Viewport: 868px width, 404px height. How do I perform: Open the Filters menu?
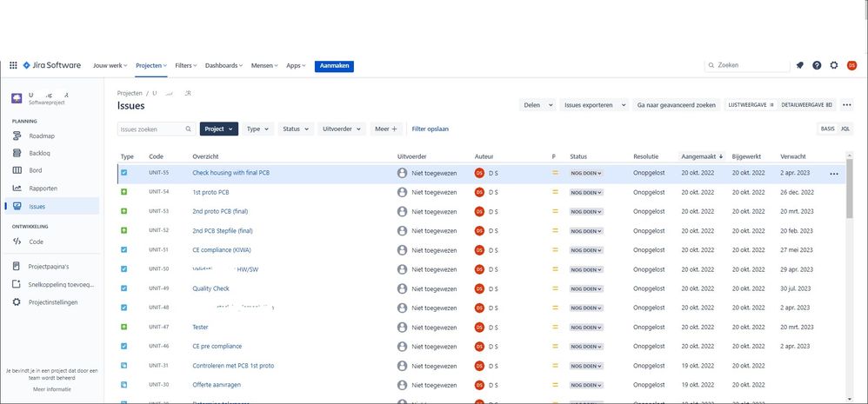(x=186, y=65)
